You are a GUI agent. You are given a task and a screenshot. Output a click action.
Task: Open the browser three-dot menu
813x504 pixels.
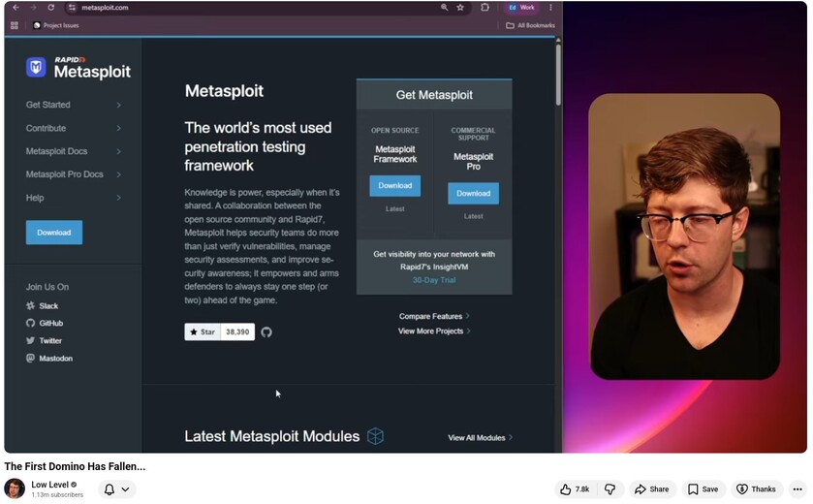tap(550, 7)
